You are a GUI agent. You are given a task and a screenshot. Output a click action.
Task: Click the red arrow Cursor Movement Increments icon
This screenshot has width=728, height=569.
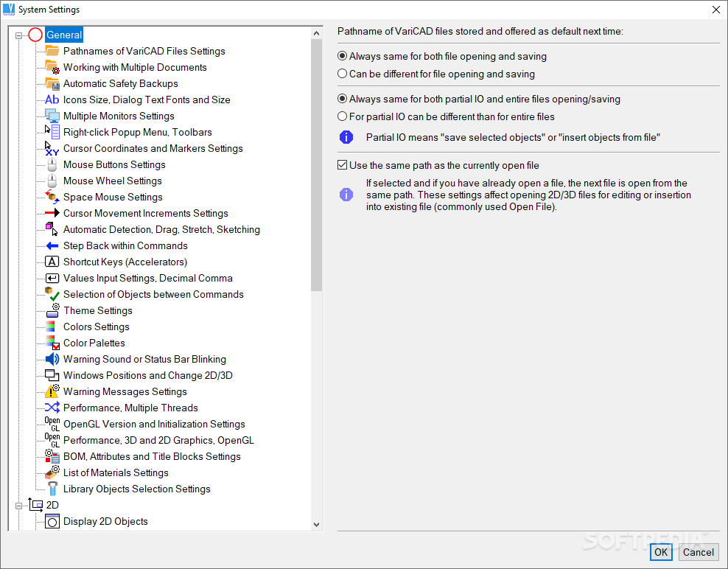click(52, 213)
